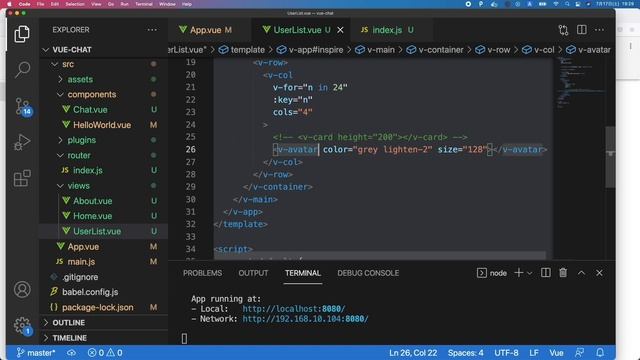Open the 192.168.10.104:8080 network link
The width and height of the screenshot is (640, 360).
[305, 319]
